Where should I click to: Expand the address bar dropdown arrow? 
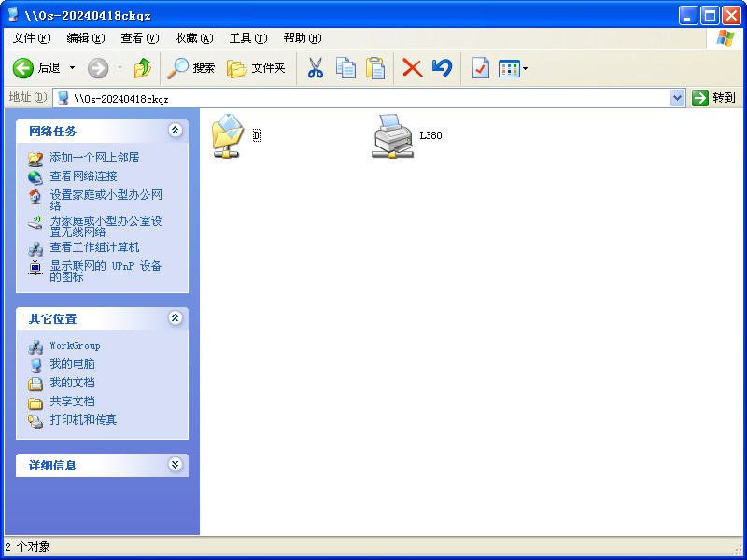(x=678, y=98)
